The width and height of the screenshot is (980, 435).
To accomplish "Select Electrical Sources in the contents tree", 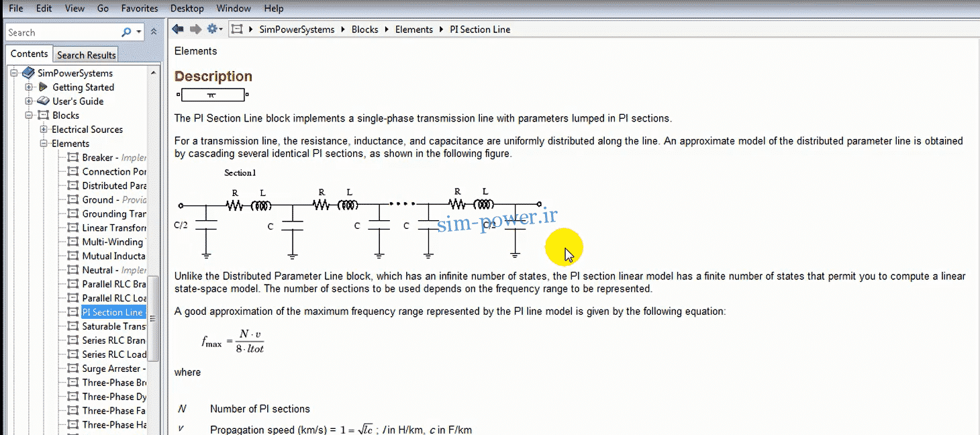I will click(87, 130).
